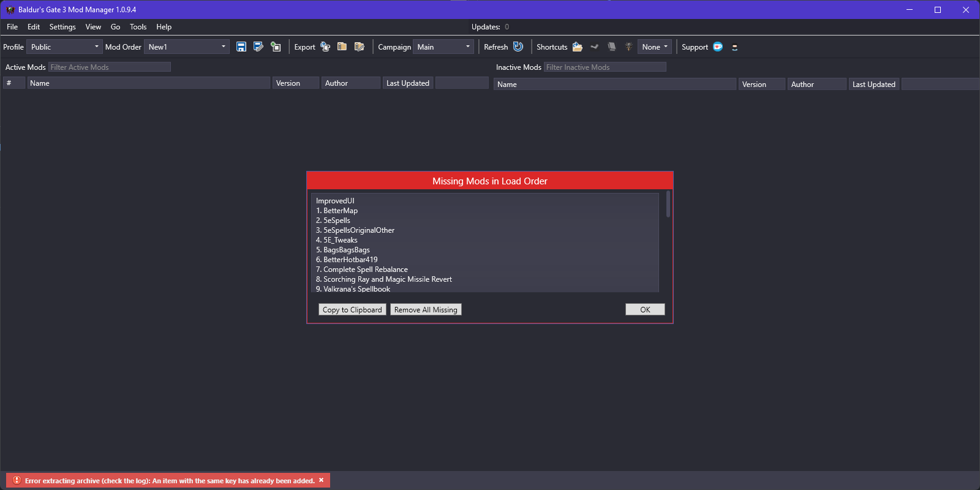Screen dimensions: 980x490
Task: Click the Refresh label in toolbar
Action: 496,47
